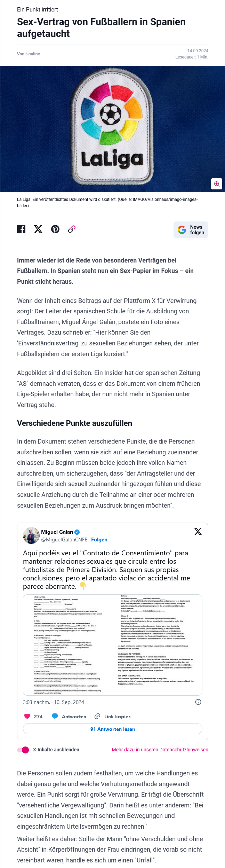Image resolution: width=225 pixels, height=868 pixels.
Task: Share article on Facebook icon
Action: pyautogui.click(x=21, y=229)
